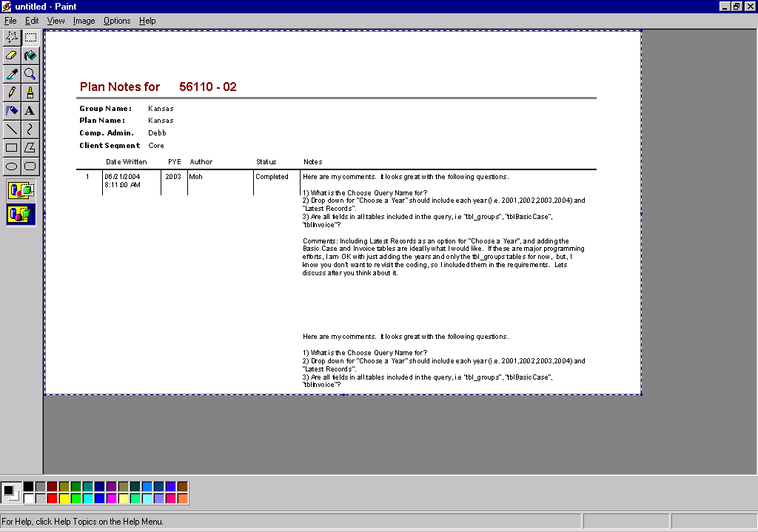
Task: Click the 'Group Name:' label
Action: [x=105, y=109]
